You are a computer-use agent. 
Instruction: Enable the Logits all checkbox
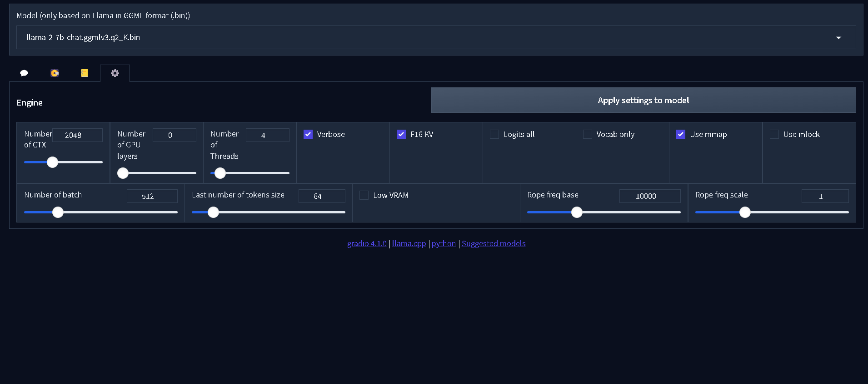[x=494, y=134]
